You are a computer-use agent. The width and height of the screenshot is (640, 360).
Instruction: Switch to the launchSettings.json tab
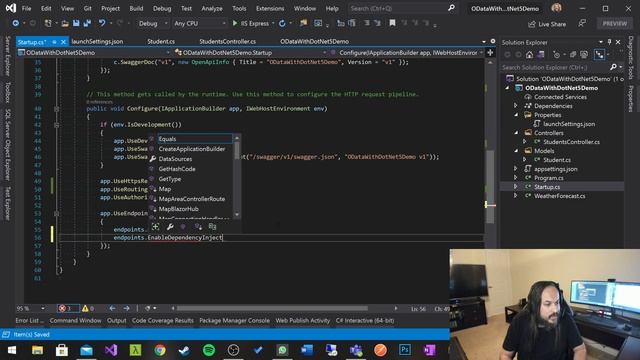click(x=97, y=42)
